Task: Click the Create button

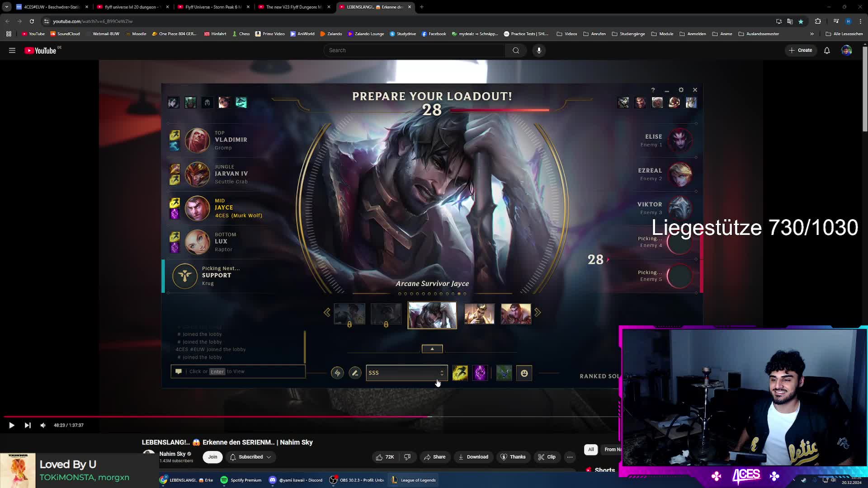Action: pos(801,51)
